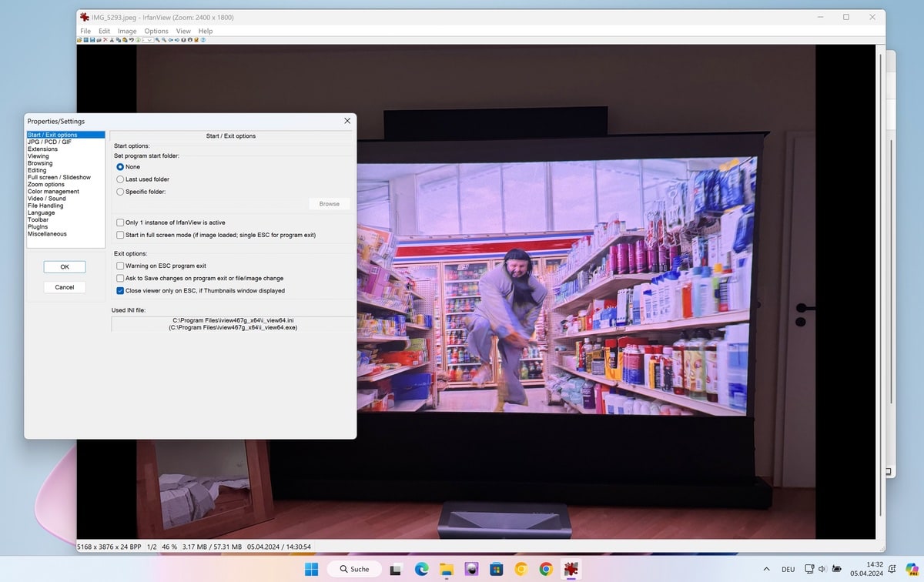
Task: Click the Save toolbar icon
Action: click(x=92, y=39)
